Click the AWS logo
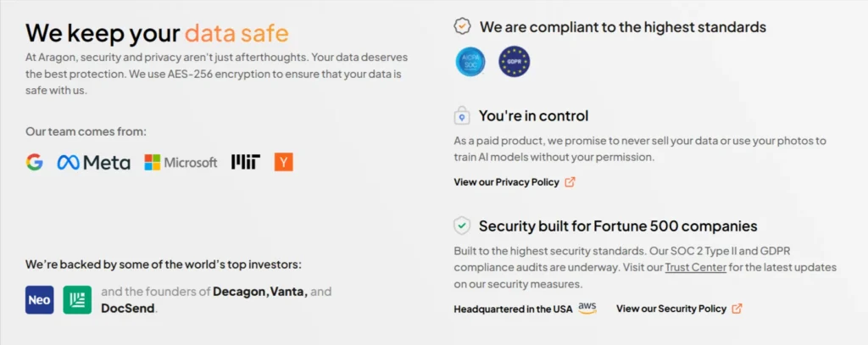The image size is (868, 345). coord(587,308)
